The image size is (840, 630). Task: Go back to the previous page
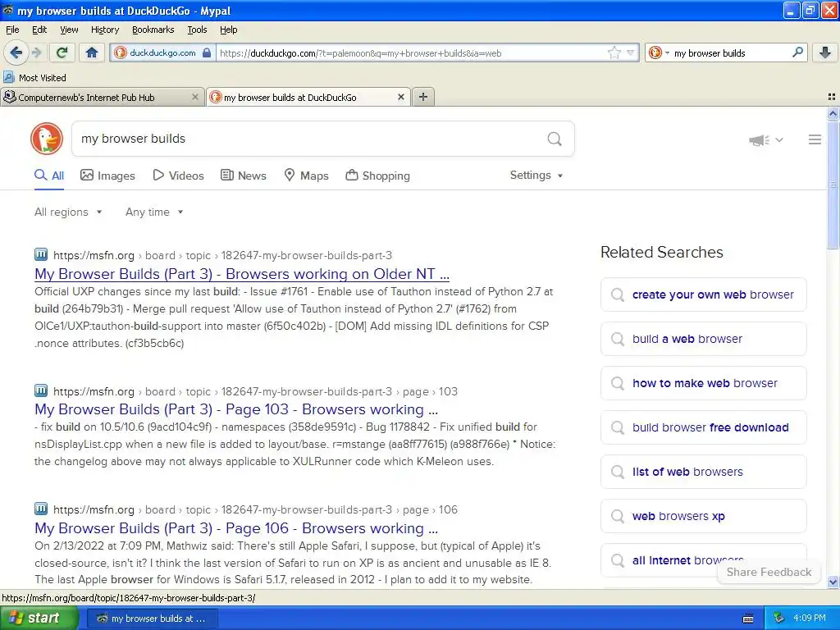(16, 52)
